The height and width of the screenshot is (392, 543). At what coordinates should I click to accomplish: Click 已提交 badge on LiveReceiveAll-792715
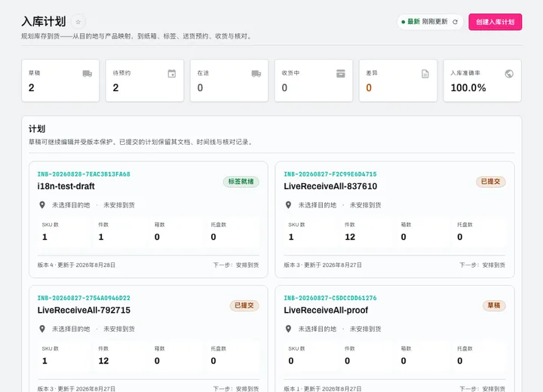pyautogui.click(x=244, y=305)
